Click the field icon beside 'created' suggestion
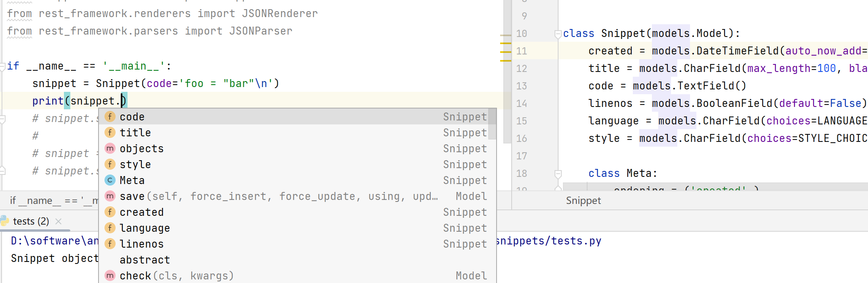 (x=110, y=212)
